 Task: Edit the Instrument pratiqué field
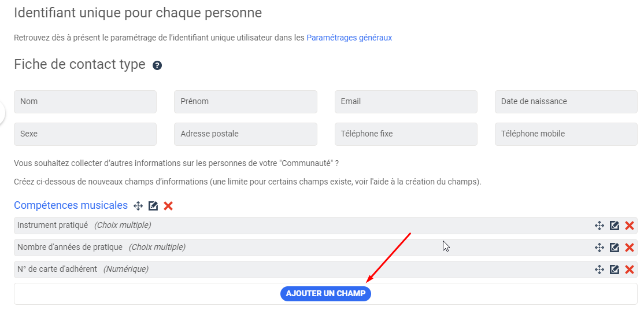[615, 226]
